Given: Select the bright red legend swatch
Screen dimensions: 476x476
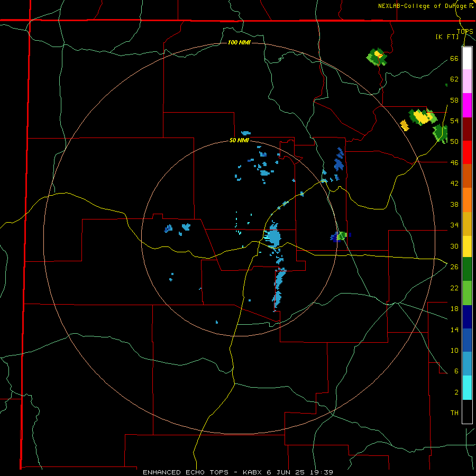Looking at the screenshot, I should pos(467,152).
